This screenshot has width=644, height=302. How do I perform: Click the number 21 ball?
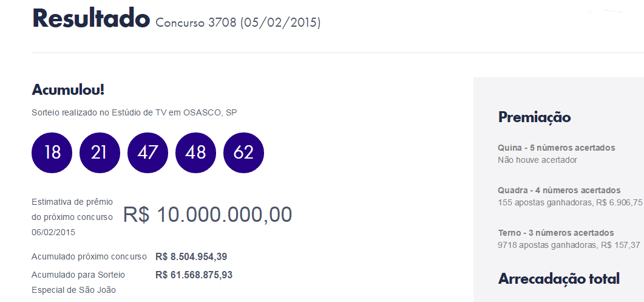click(100, 153)
